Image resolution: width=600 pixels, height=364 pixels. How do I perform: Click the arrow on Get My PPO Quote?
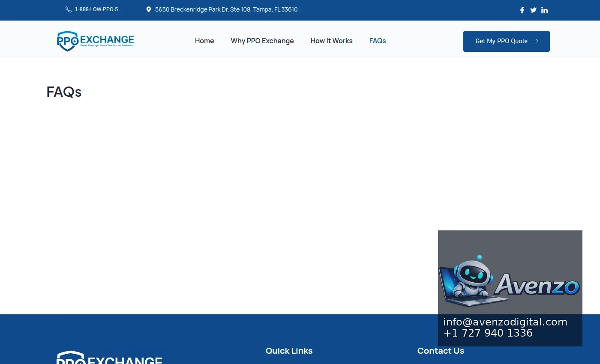tap(535, 41)
